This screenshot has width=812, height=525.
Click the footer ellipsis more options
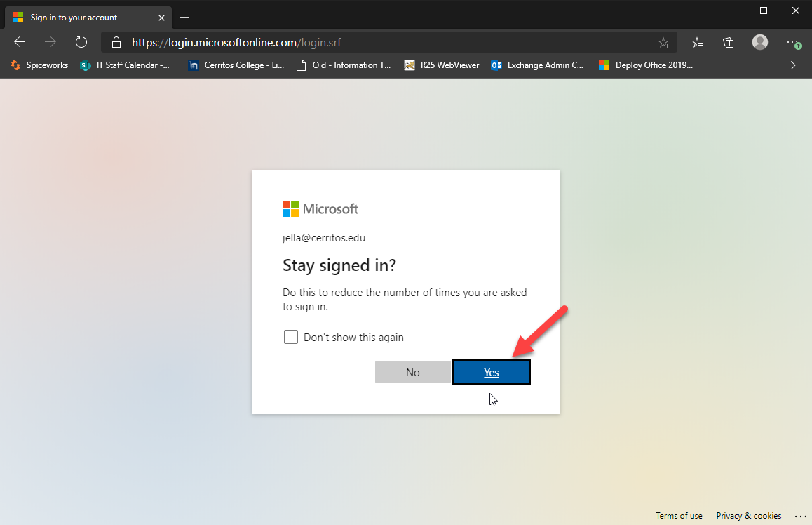[801, 516]
